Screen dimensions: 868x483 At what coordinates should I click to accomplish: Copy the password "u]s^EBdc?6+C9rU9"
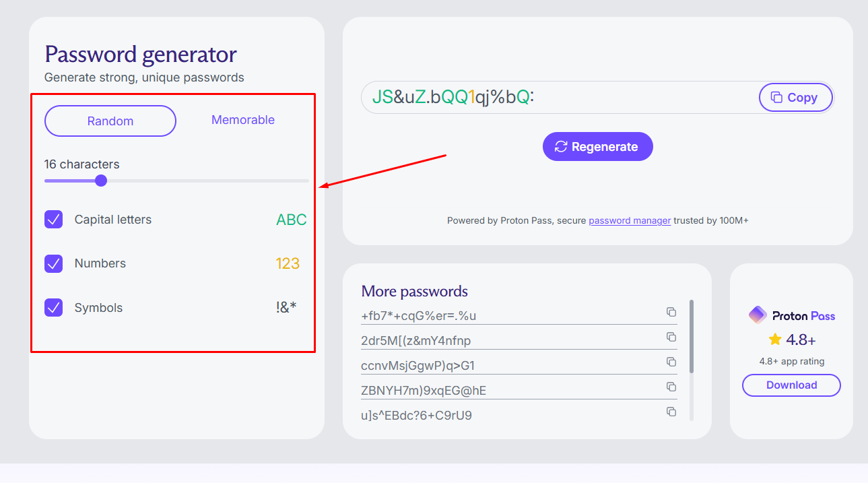click(x=671, y=411)
